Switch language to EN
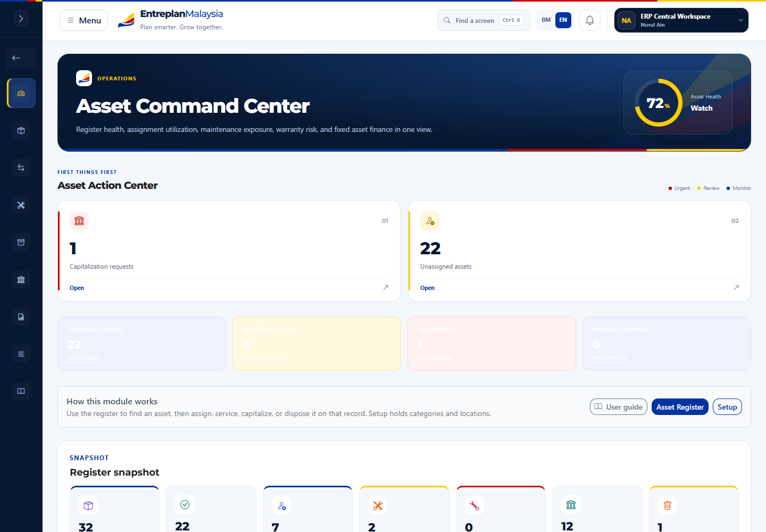The image size is (766, 532). click(x=563, y=20)
